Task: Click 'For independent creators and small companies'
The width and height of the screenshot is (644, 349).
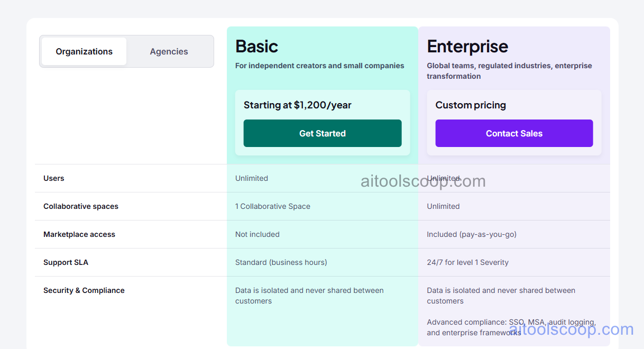Action: coord(320,66)
